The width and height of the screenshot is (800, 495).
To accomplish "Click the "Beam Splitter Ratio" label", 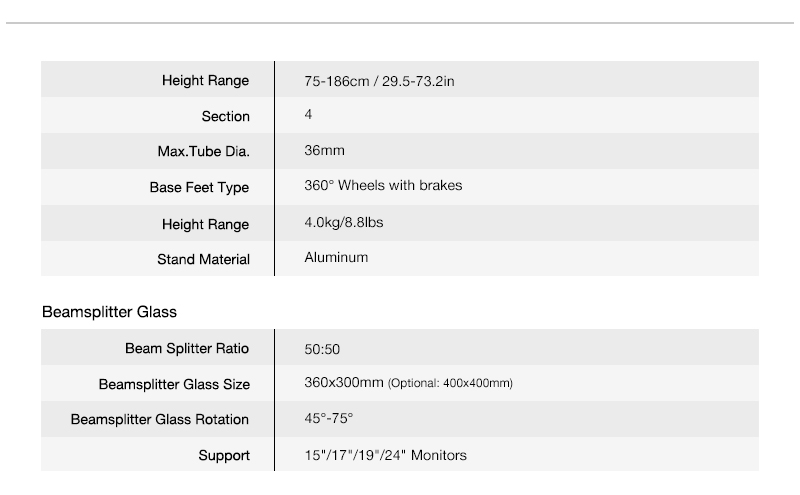I will point(187,349).
